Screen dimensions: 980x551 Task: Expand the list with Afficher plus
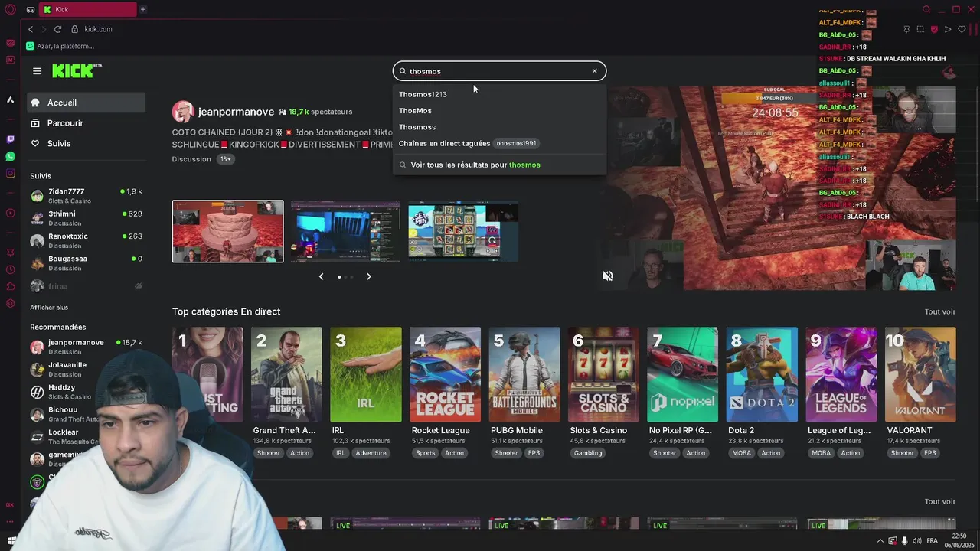click(x=49, y=308)
